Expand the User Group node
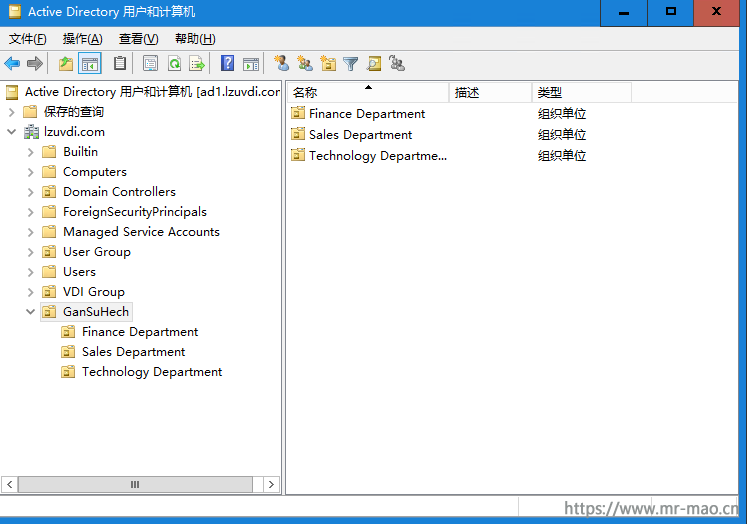 pyautogui.click(x=31, y=252)
